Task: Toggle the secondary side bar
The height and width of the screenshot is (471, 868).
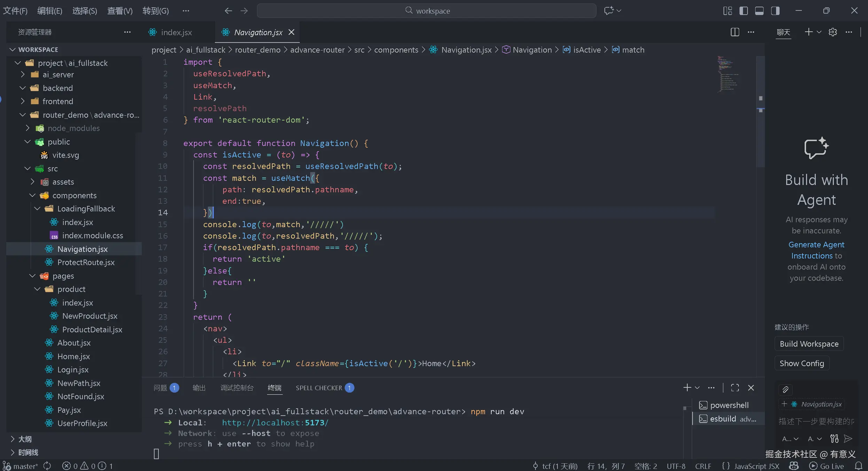Action: pos(775,11)
